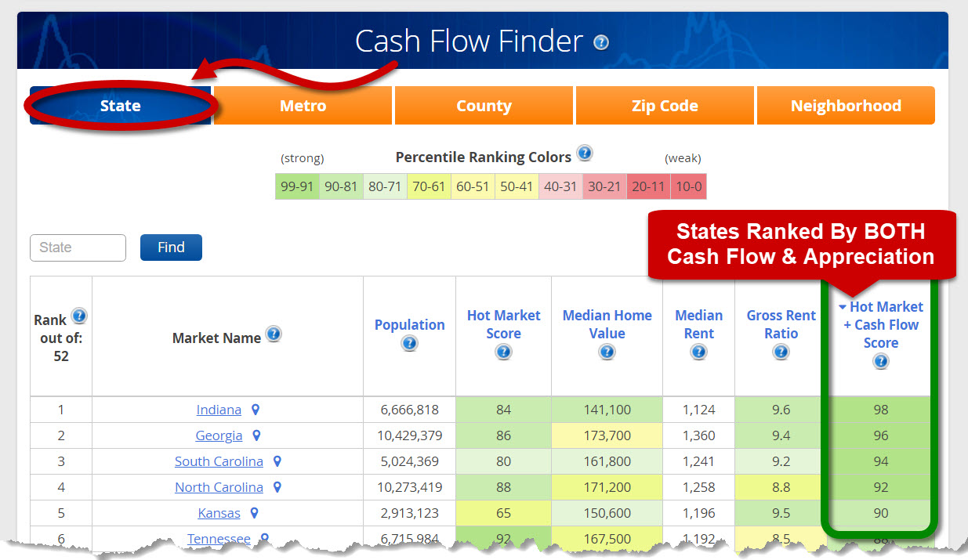This screenshot has width=968, height=560.
Task: Click help icon under Hot Market Score
Action: click(x=503, y=352)
